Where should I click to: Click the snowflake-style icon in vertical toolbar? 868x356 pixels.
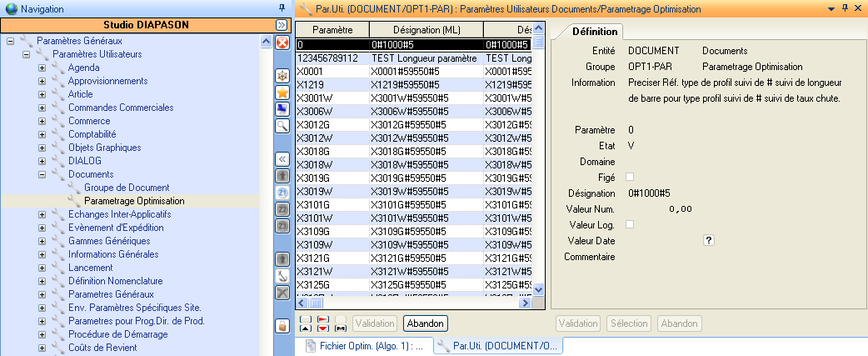(282, 76)
